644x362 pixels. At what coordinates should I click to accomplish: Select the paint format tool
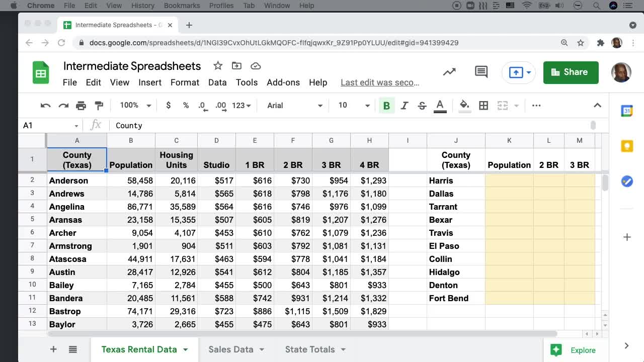tap(99, 106)
